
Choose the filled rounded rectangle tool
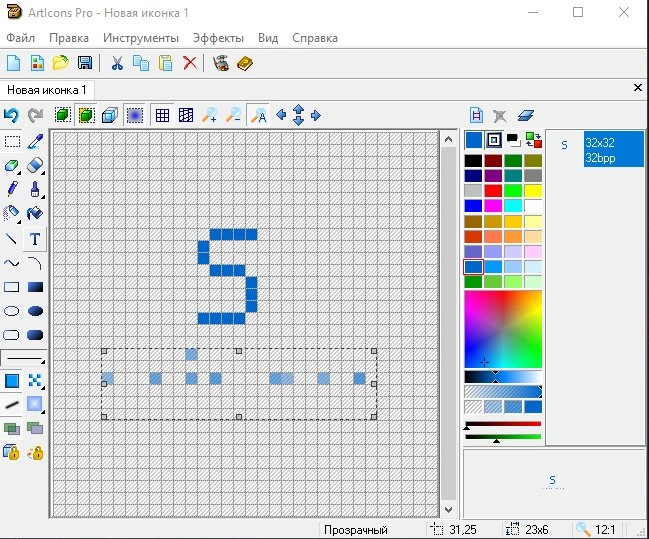coord(35,335)
